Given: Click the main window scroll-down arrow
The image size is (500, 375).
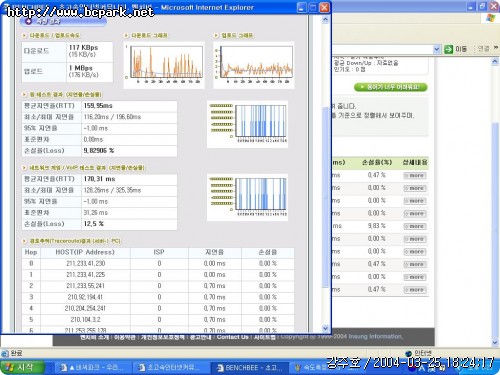Looking at the screenshot, I should (x=495, y=342).
